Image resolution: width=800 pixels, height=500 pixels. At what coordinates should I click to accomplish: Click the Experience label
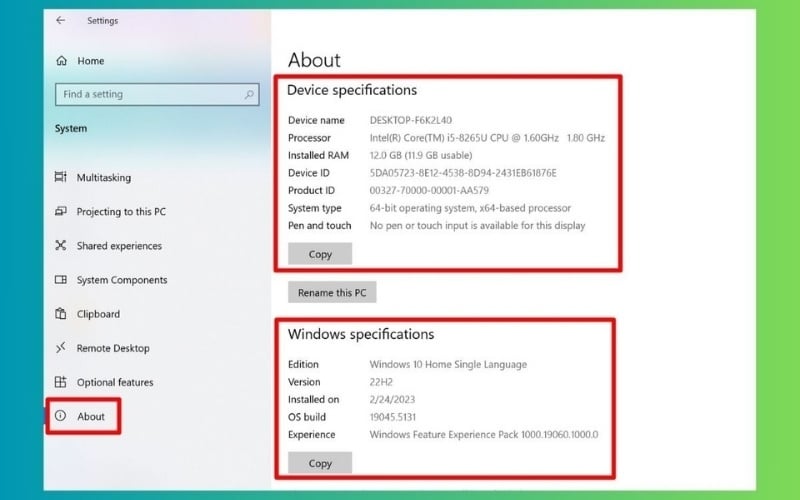click(x=312, y=435)
